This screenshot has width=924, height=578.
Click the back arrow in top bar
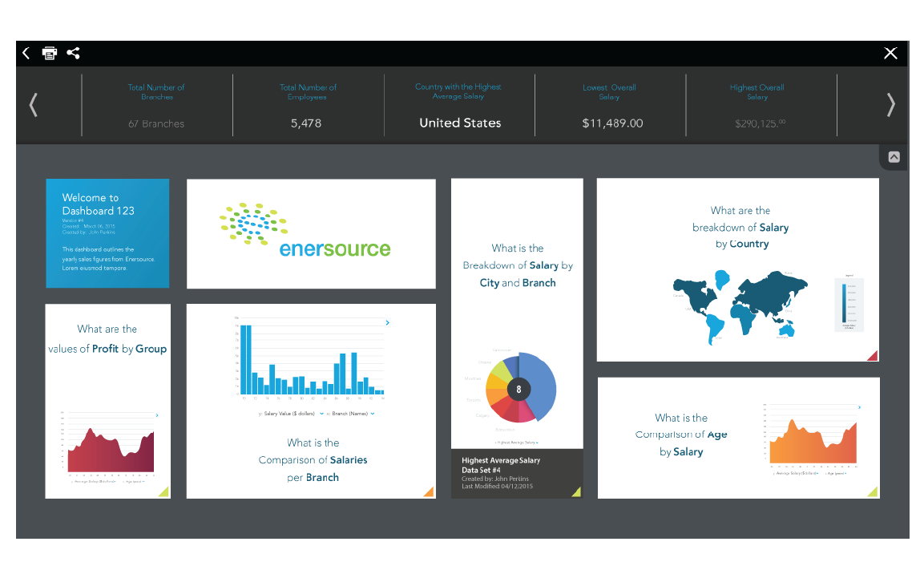click(x=26, y=53)
